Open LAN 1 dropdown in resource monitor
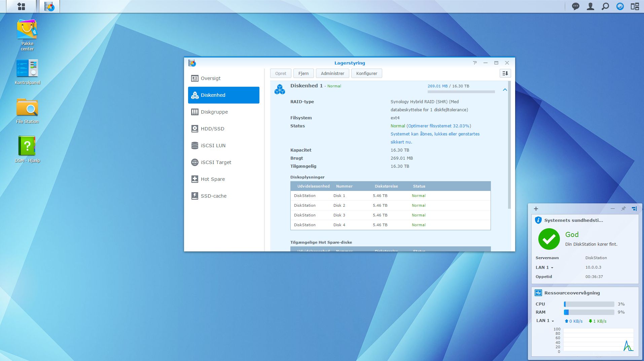 (545, 321)
